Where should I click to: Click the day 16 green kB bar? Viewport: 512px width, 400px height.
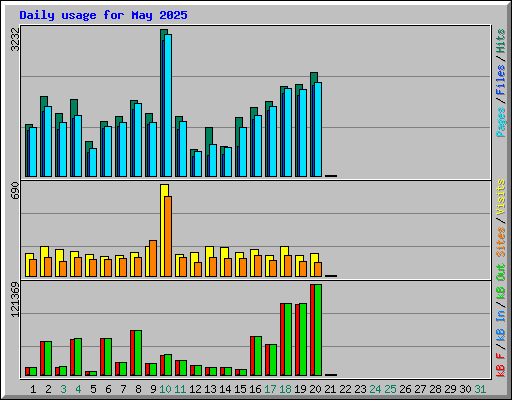coord(258,356)
